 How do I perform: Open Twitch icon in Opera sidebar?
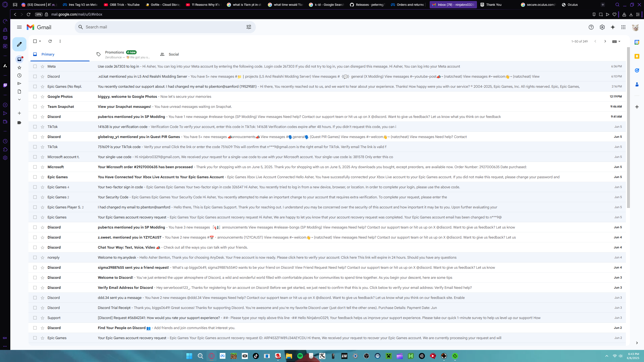pyautogui.click(x=5, y=85)
